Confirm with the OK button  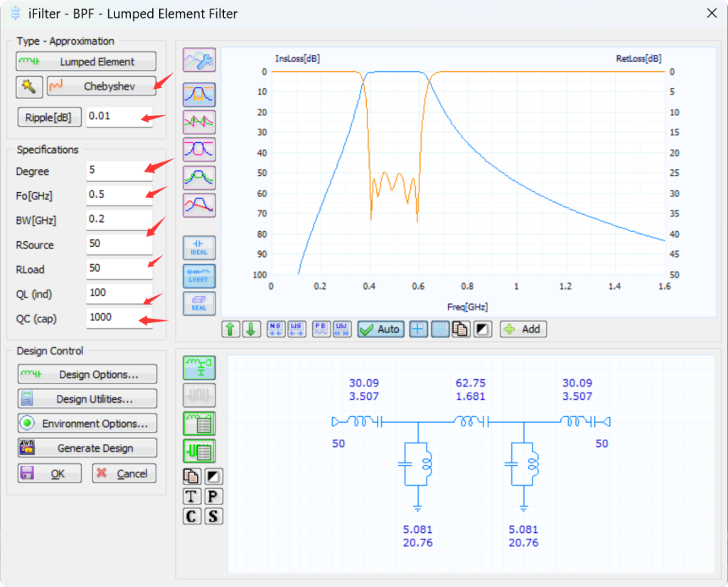point(50,474)
